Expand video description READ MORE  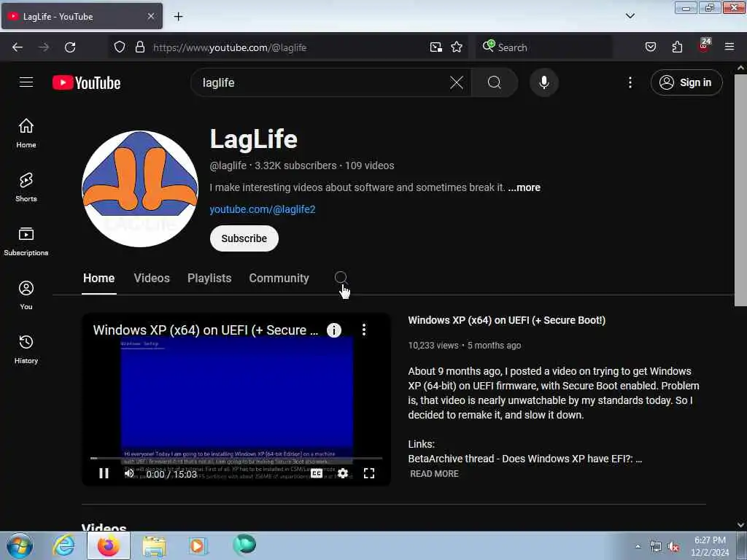tap(435, 474)
